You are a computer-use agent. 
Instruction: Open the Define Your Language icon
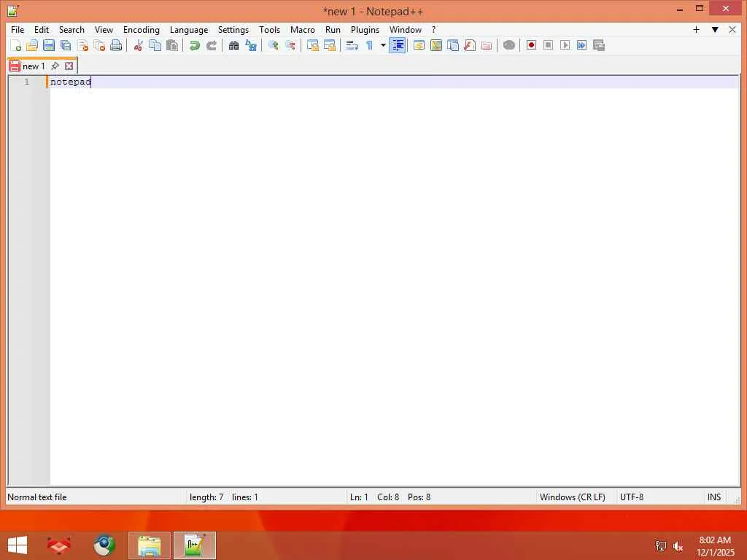419,45
